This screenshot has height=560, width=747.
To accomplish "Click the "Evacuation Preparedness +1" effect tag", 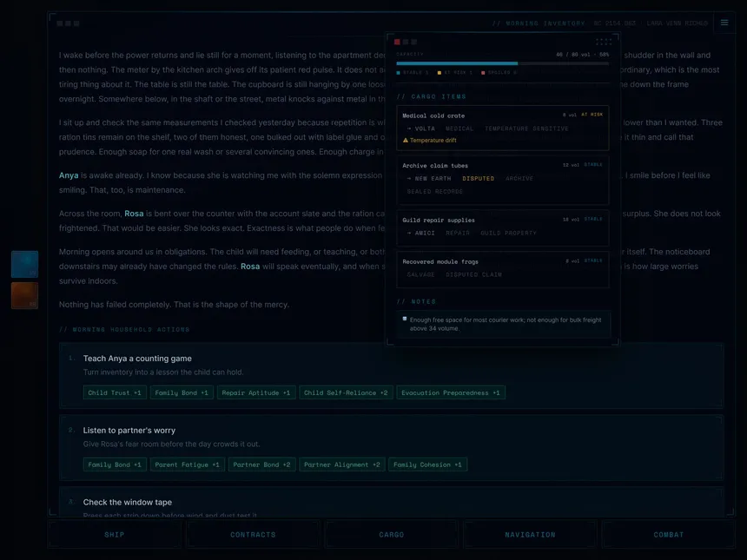I will (x=451, y=392).
